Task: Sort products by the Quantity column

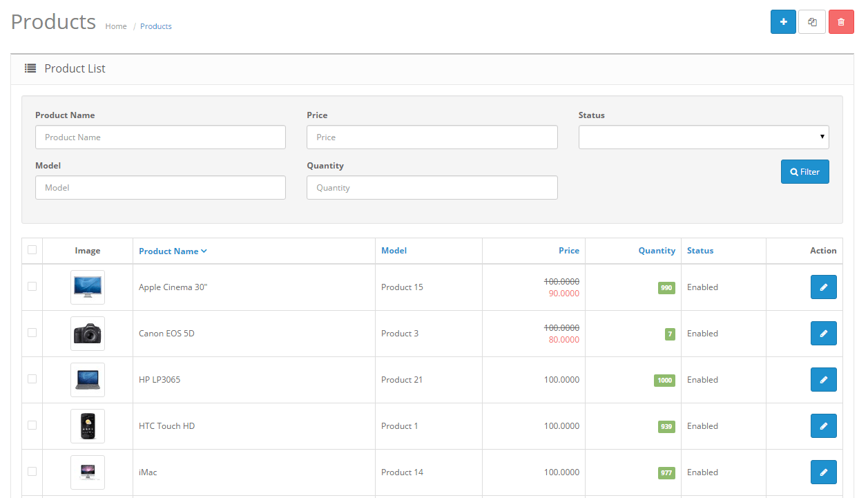Action: 657,250
